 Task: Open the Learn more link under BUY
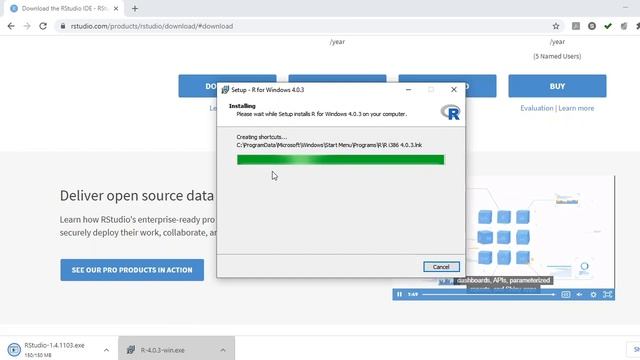click(576, 108)
